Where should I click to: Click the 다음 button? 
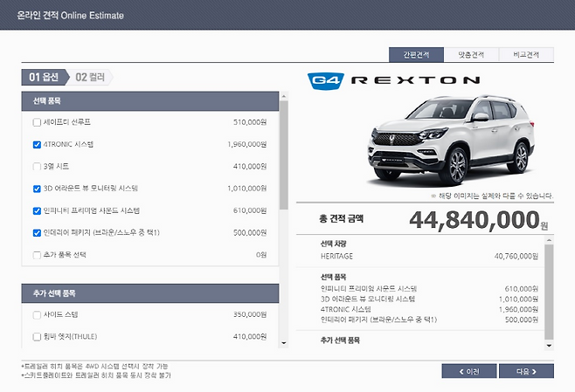pos(526,371)
